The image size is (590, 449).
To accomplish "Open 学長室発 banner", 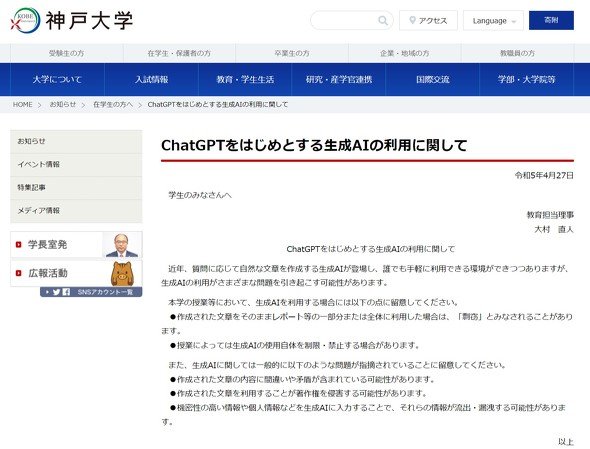I will (x=76, y=245).
